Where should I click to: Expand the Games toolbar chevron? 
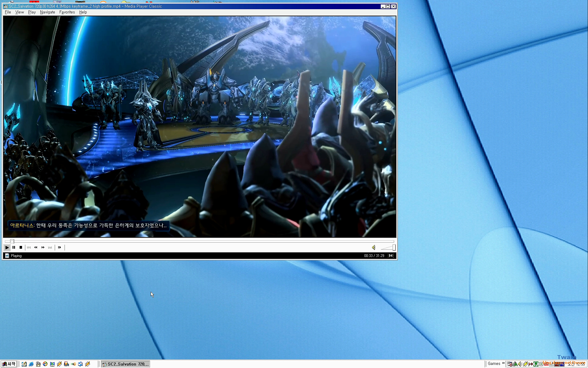coord(503,363)
